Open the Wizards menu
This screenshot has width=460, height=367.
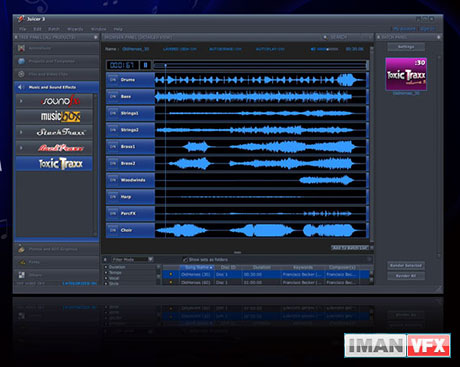(x=75, y=29)
